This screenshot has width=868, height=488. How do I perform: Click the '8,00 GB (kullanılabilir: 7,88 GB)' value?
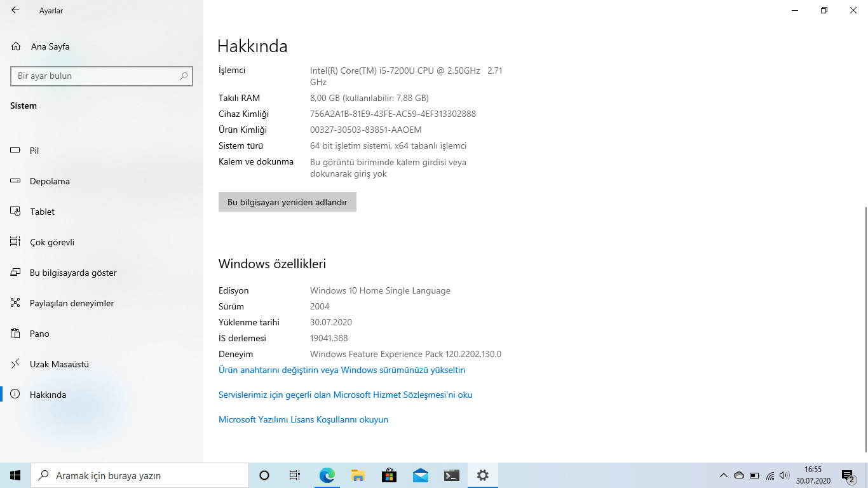pyautogui.click(x=369, y=98)
